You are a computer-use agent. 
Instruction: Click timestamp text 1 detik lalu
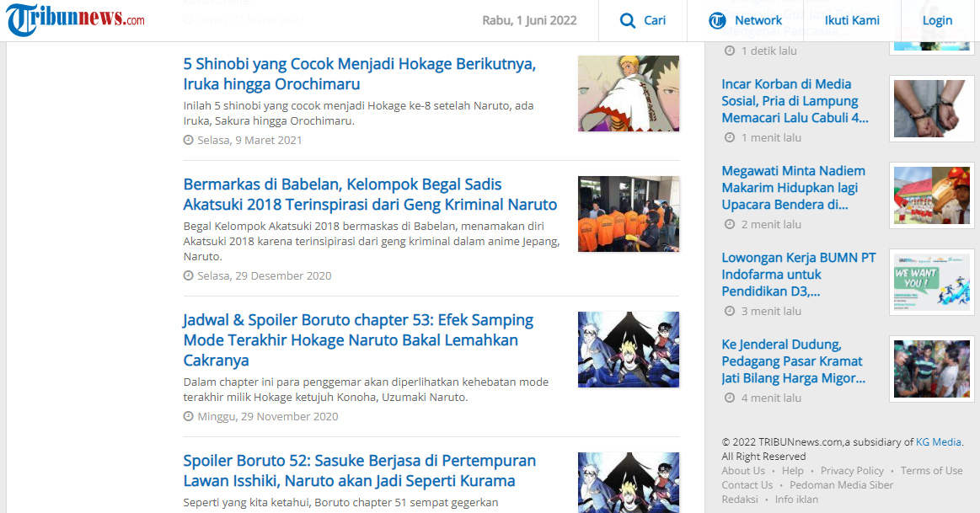click(768, 51)
